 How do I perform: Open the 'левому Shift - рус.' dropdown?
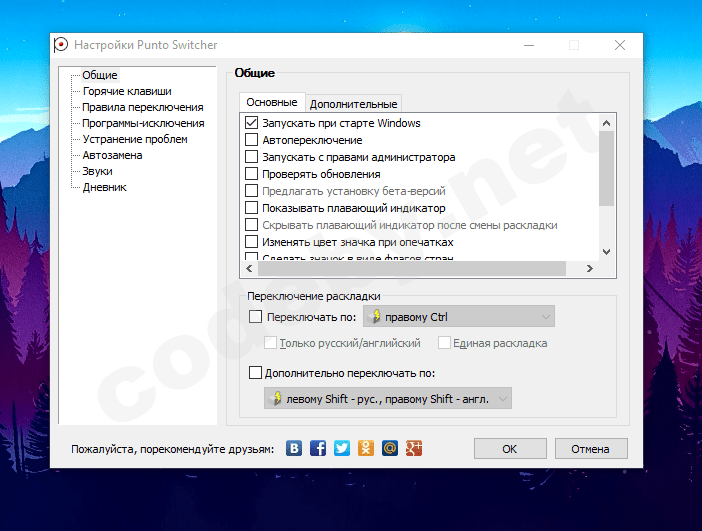tap(388, 398)
